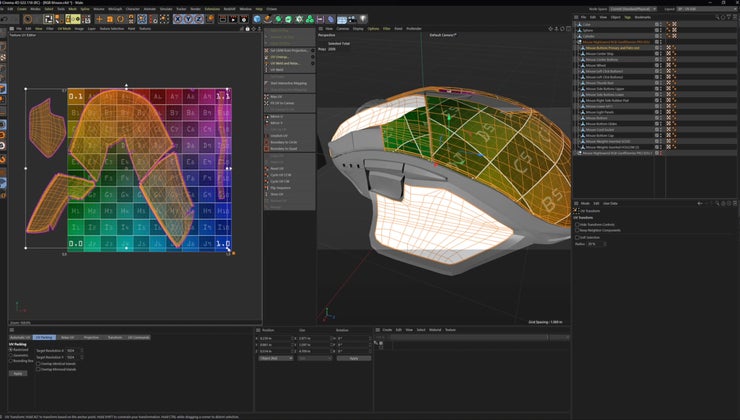Click Apply button in UV Packing

click(x=18, y=373)
